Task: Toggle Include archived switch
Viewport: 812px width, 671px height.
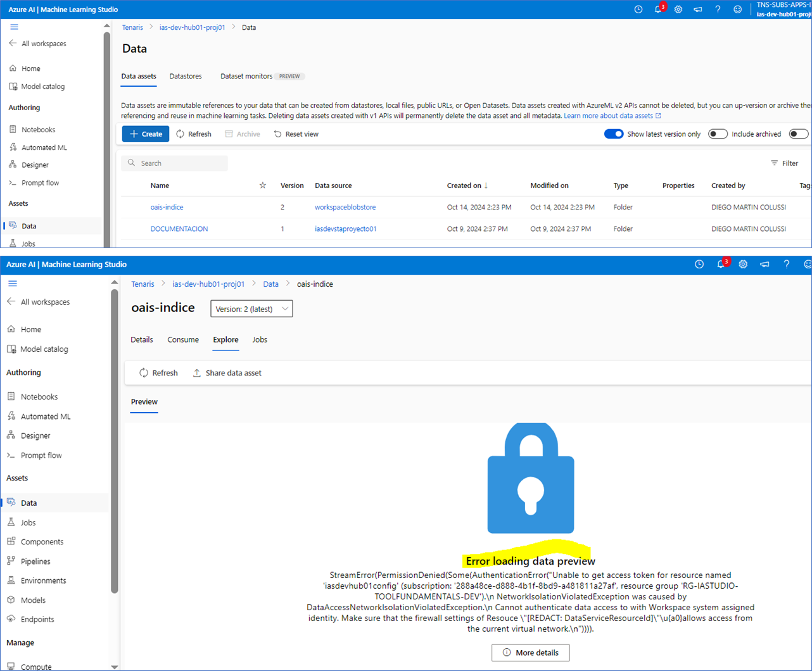Action: (x=718, y=134)
